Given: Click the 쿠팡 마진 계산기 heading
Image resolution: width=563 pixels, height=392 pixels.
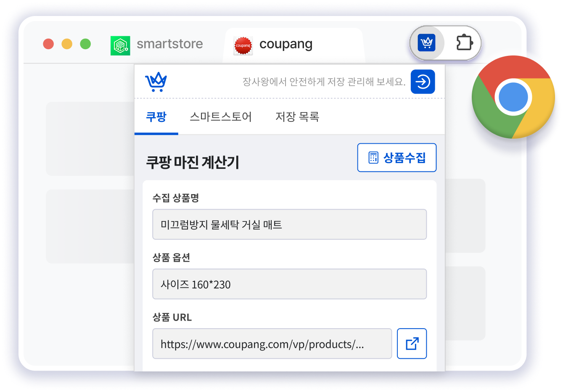Looking at the screenshot, I should [x=193, y=162].
